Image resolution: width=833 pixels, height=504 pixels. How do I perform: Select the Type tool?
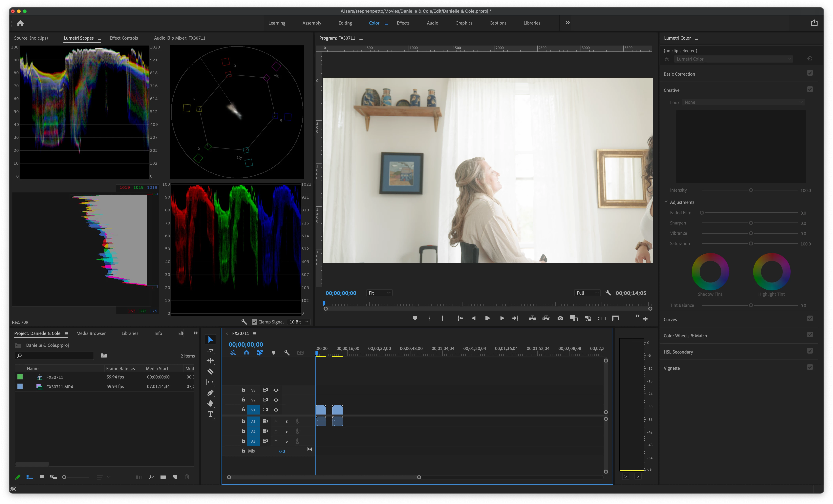tap(210, 414)
